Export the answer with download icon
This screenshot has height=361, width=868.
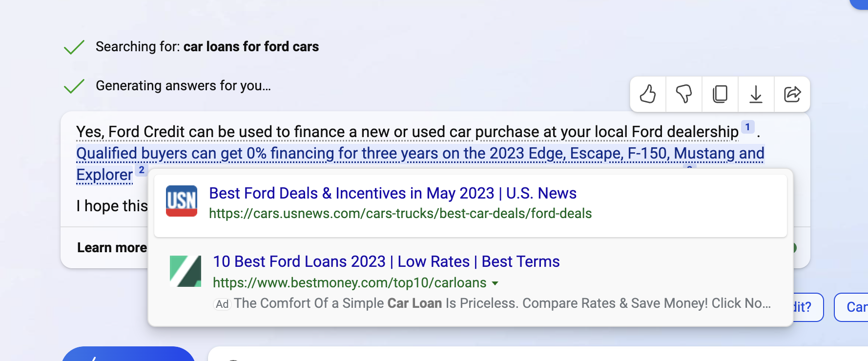coord(756,94)
